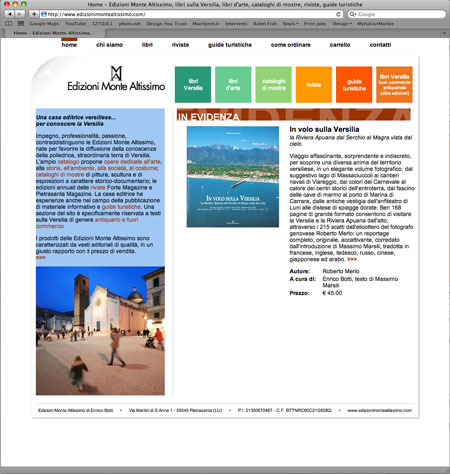Click the Pietrasanta piazza photo
Viewport: 450px width, 474px height.
(x=100, y=331)
